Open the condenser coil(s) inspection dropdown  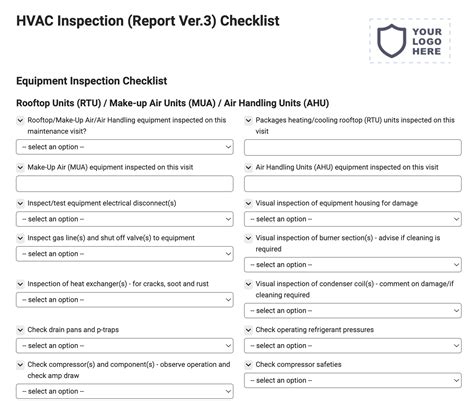353,311
